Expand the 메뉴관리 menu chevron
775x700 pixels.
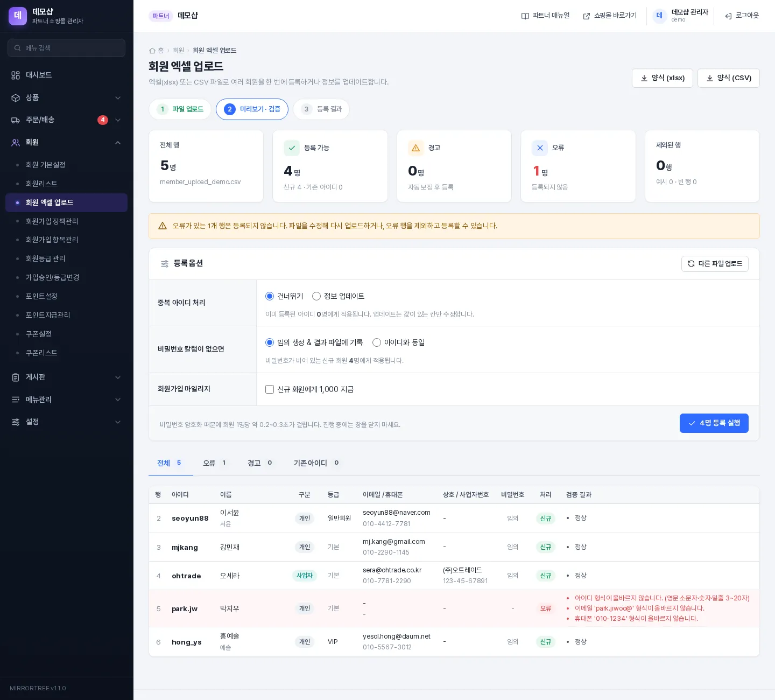pos(118,400)
